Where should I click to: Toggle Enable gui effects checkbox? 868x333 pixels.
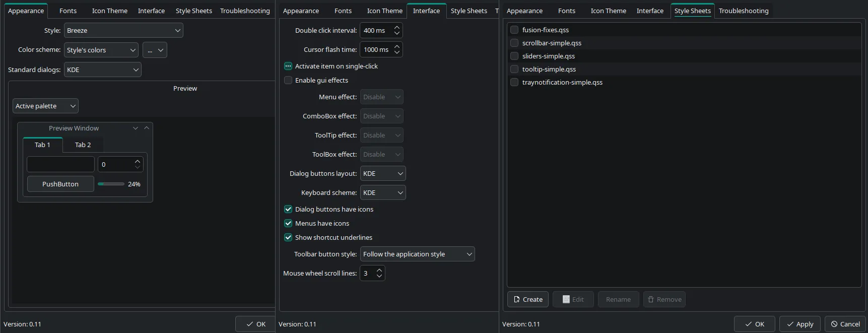click(288, 80)
